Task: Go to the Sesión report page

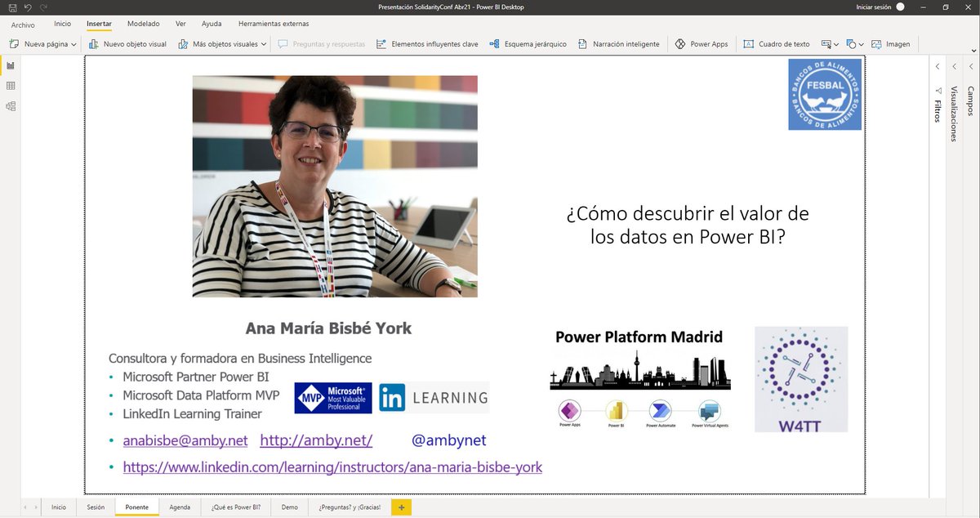Action: click(96, 507)
